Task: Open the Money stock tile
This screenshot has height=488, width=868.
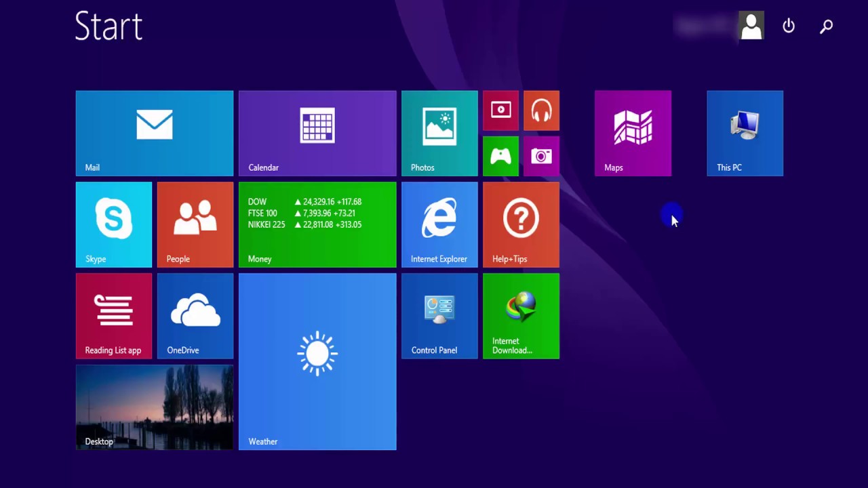Action: 317,225
